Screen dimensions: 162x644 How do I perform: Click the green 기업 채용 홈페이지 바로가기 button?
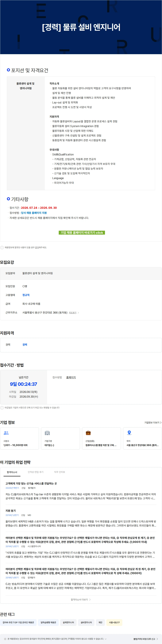(82, 233)
